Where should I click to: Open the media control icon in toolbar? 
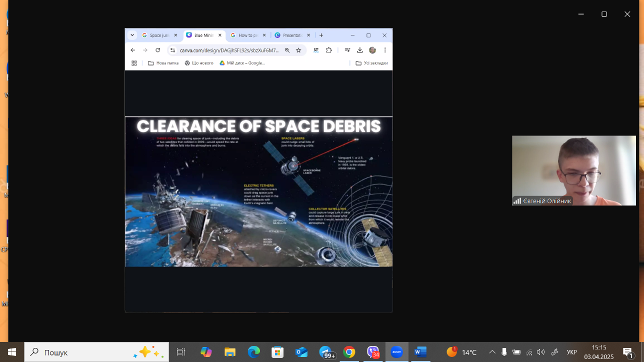coord(347,50)
